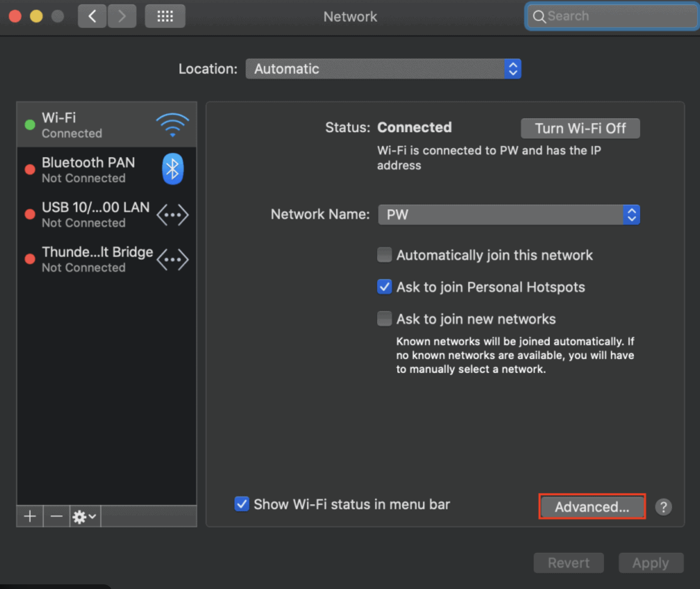Screen dimensions: 700x589
Task: Click the Show All grid icon
Action: click(x=165, y=16)
